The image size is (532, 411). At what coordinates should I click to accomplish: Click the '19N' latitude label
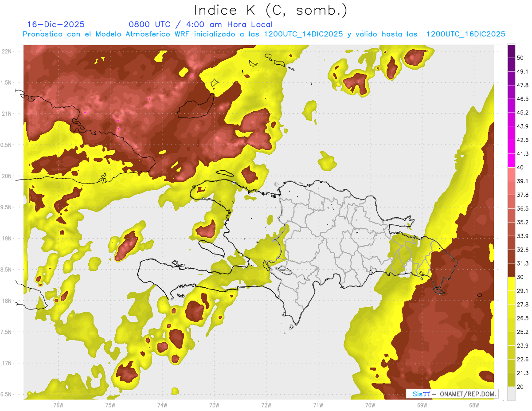point(8,239)
